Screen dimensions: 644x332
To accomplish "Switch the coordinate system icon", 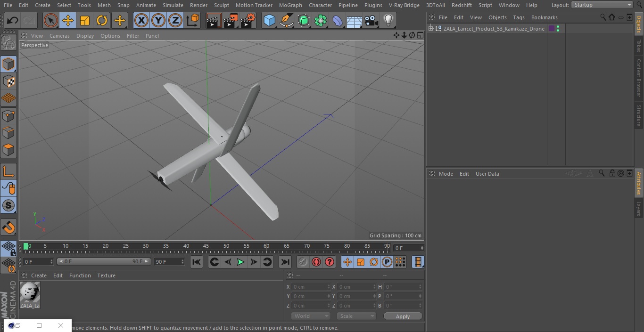I will [x=193, y=20].
